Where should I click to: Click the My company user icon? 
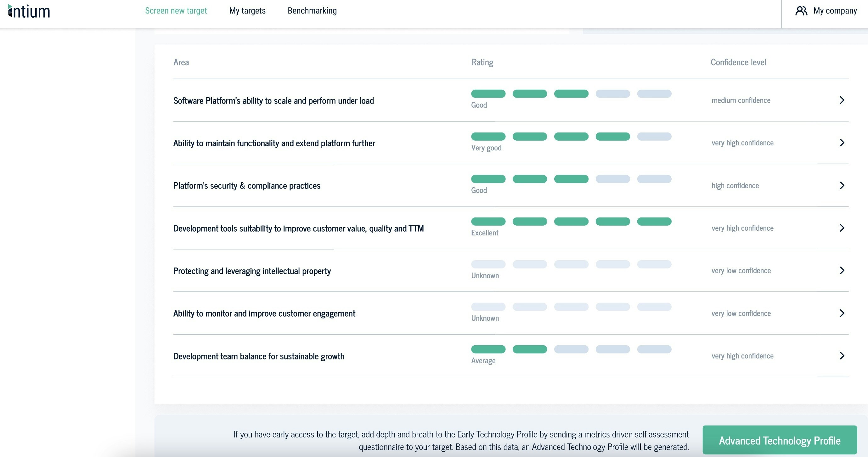[x=801, y=11]
